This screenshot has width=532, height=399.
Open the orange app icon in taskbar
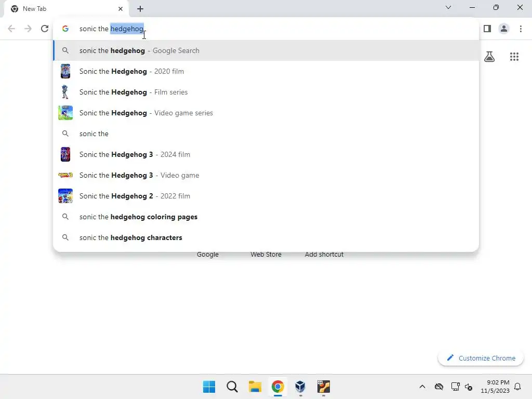[323, 387]
